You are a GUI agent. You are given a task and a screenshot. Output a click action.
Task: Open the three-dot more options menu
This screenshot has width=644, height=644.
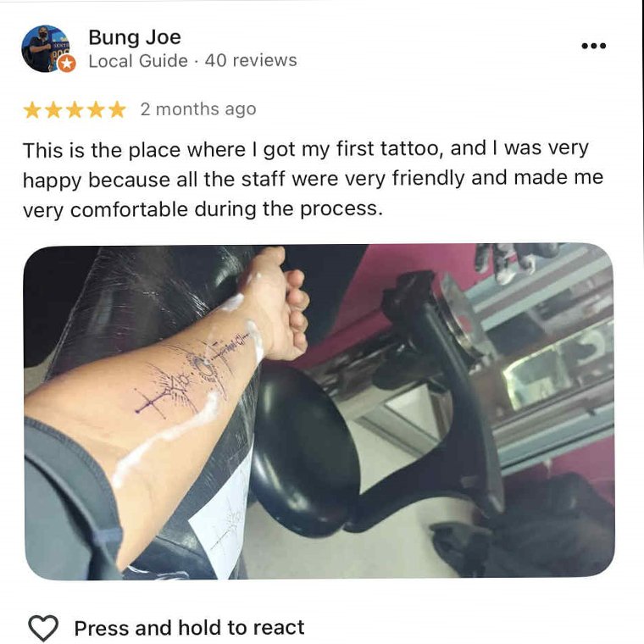[593, 46]
